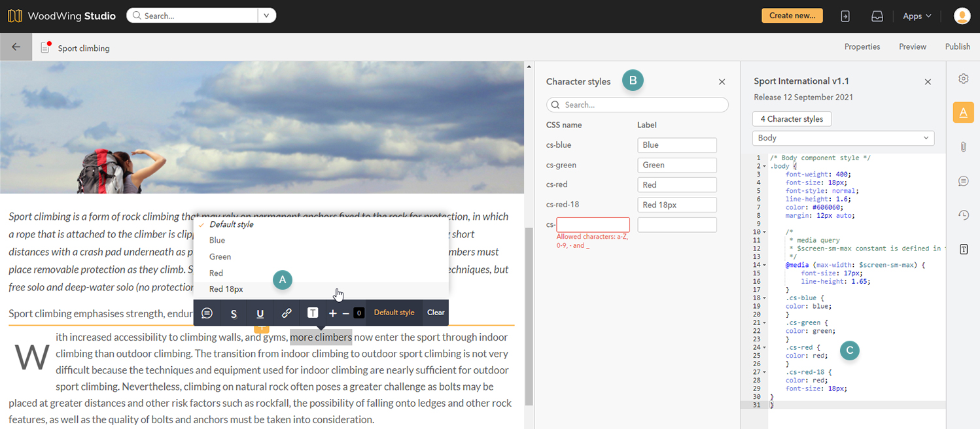Click the empty cs- CSS name field

click(593, 225)
